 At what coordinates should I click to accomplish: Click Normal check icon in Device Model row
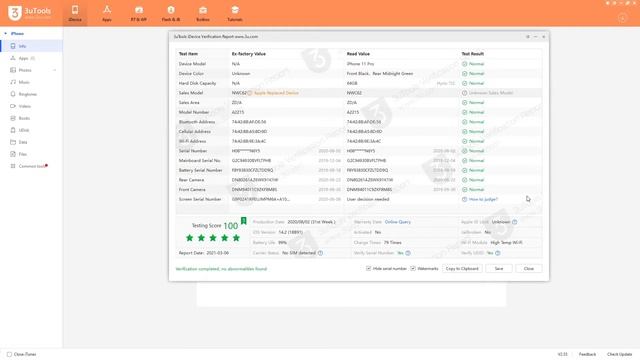464,64
